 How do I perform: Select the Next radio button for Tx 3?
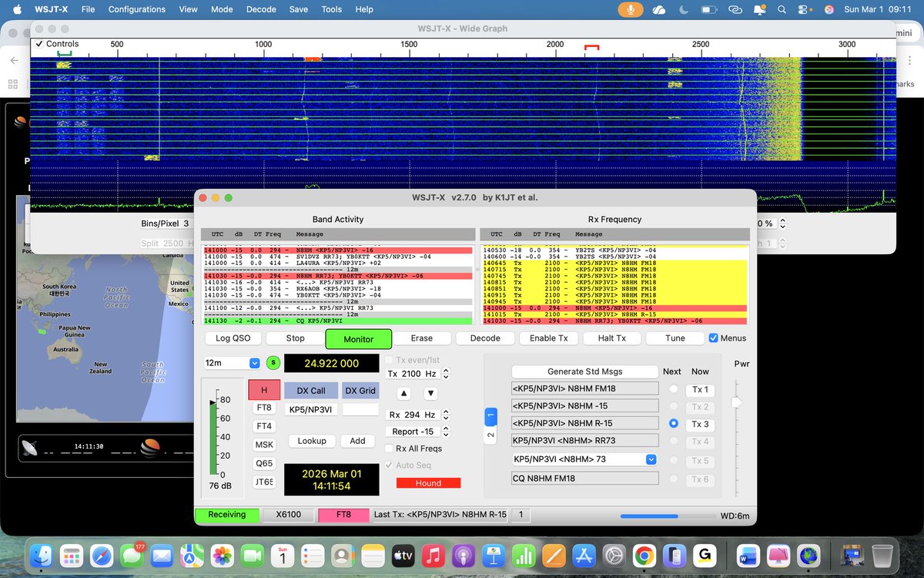[x=674, y=423]
